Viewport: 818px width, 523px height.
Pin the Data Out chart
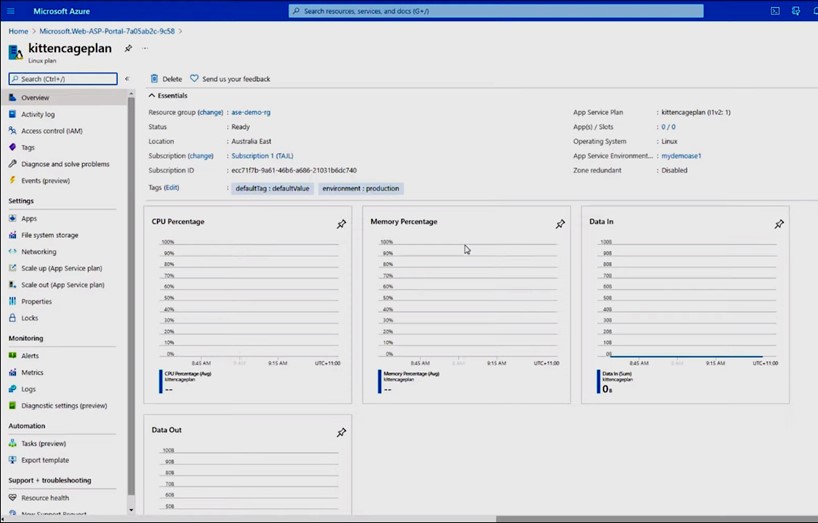coord(341,433)
